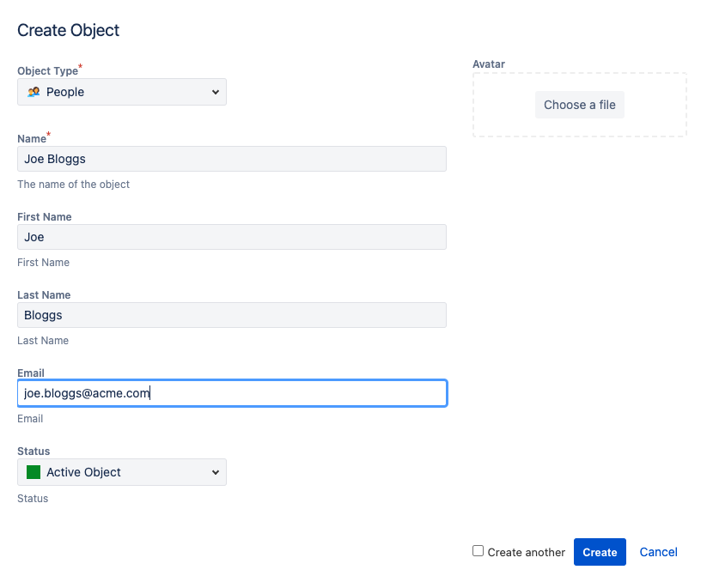Expand the Status dropdown showing Active Object
Viewport: 707px width, 588px height.
point(122,472)
